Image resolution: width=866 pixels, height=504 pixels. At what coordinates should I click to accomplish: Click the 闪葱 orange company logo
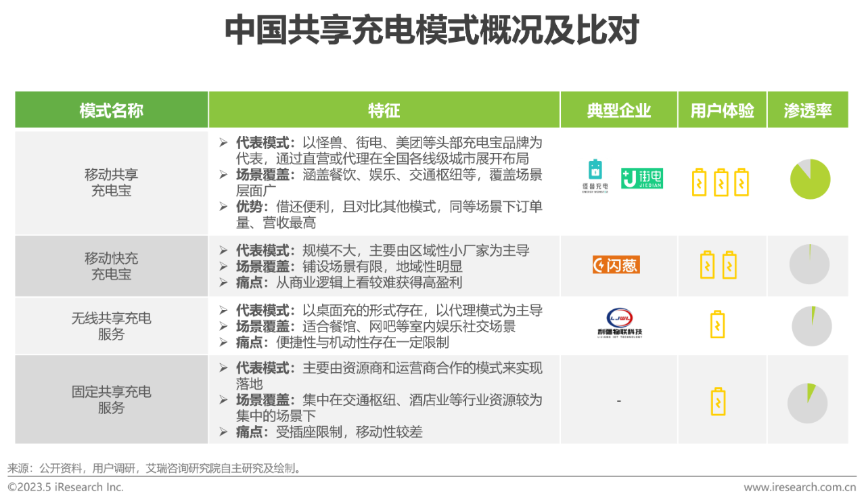pyautogui.click(x=616, y=265)
